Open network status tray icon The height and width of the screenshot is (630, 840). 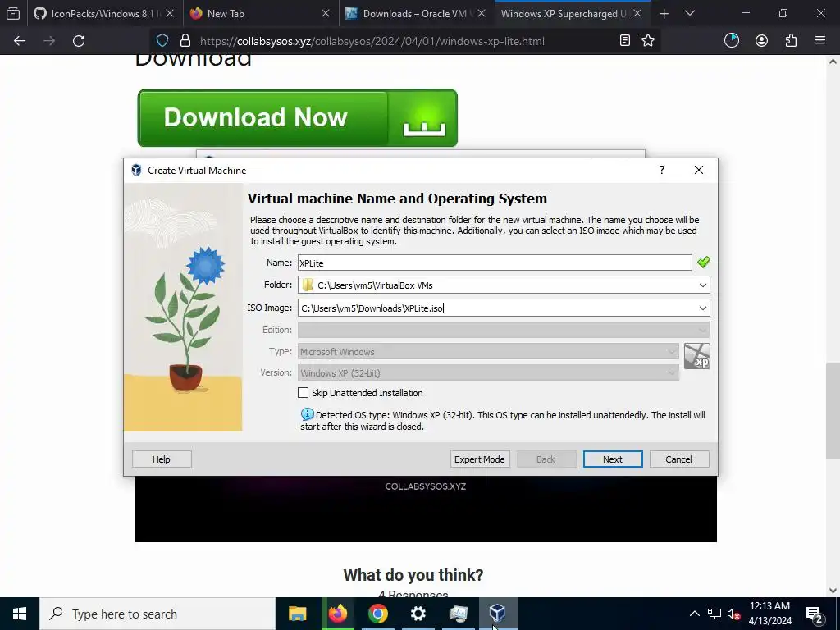point(714,614)
